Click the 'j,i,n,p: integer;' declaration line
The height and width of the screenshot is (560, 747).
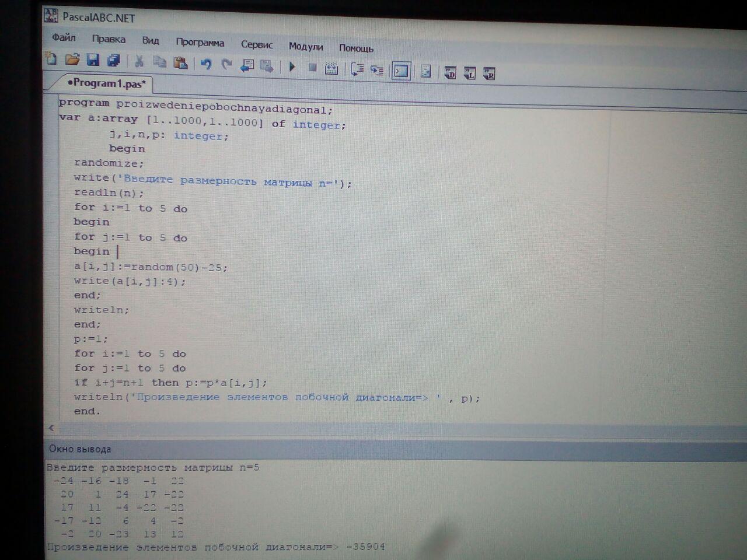tap(169, 135)
